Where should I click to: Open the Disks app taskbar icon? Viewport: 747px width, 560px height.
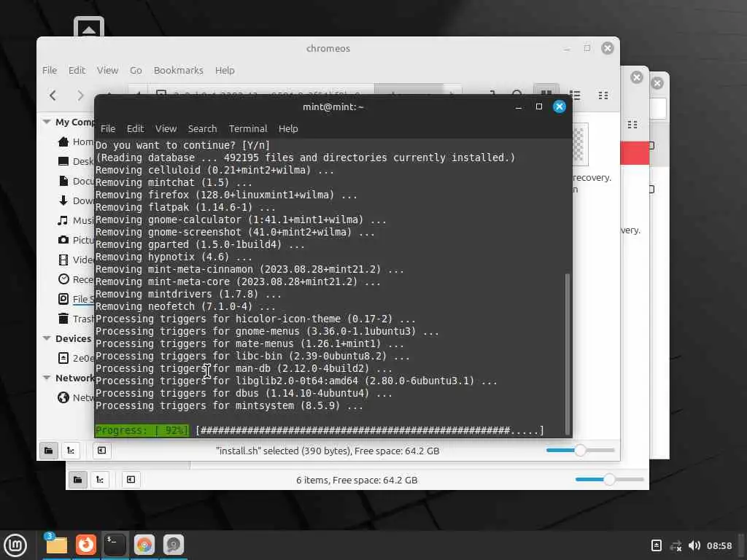(174, 545)
